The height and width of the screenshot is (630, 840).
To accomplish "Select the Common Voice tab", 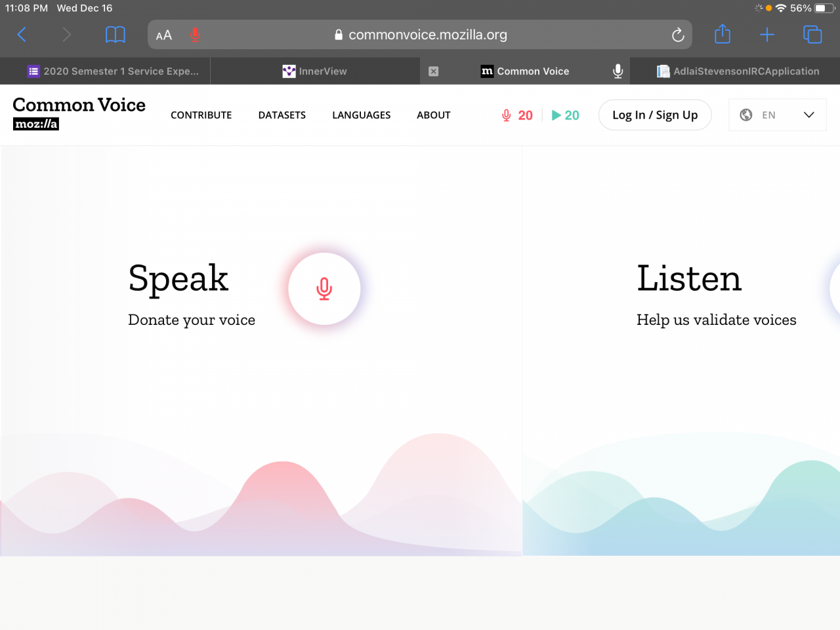I will pos(525,71).
